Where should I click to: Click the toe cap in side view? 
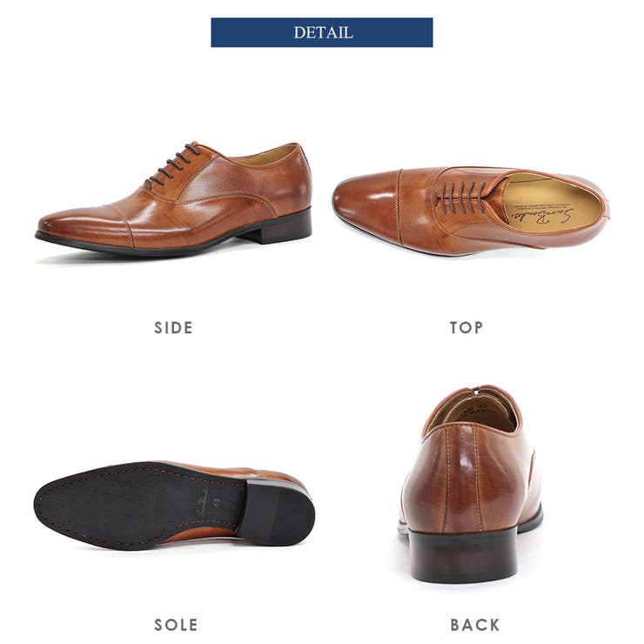click(85, 228)
